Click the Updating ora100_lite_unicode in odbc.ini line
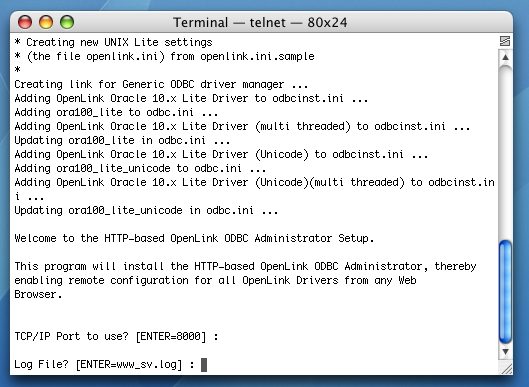The height and width of the screenshot is (387, 529). coord(146,210)
